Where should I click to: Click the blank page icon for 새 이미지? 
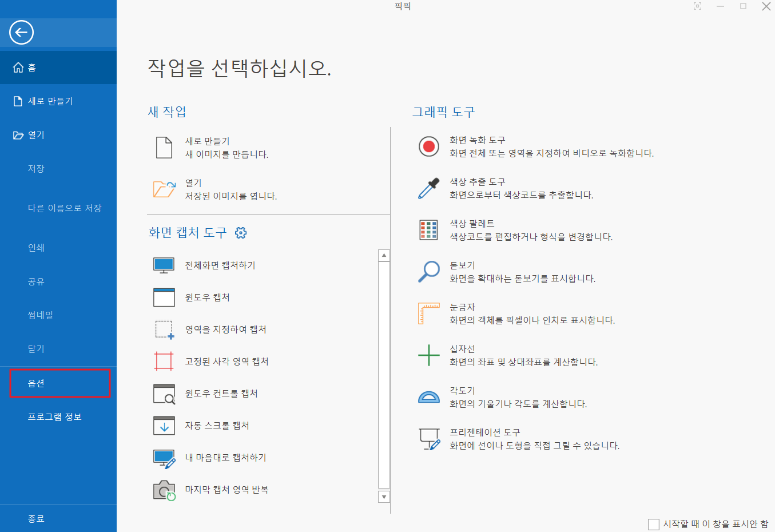[164, 148]
